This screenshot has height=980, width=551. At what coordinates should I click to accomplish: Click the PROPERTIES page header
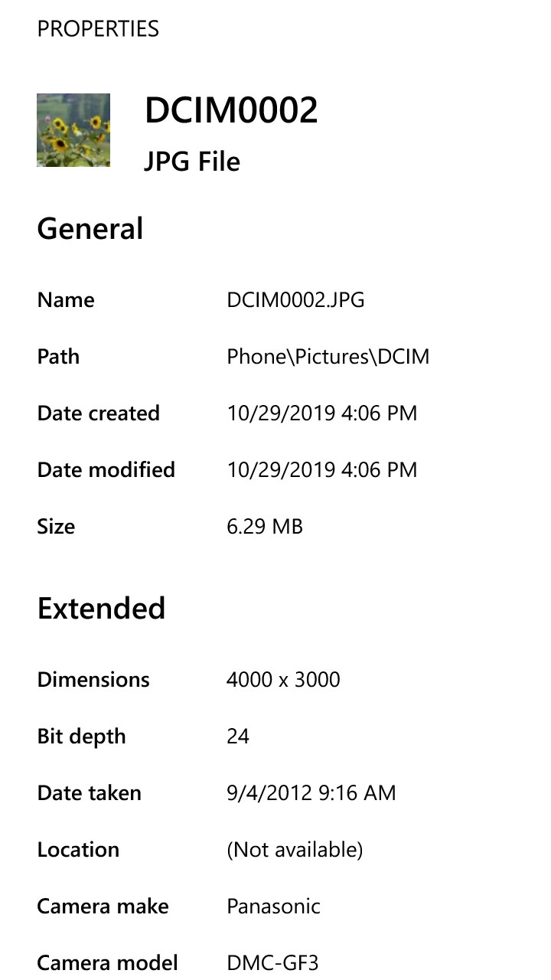(98, 29)
